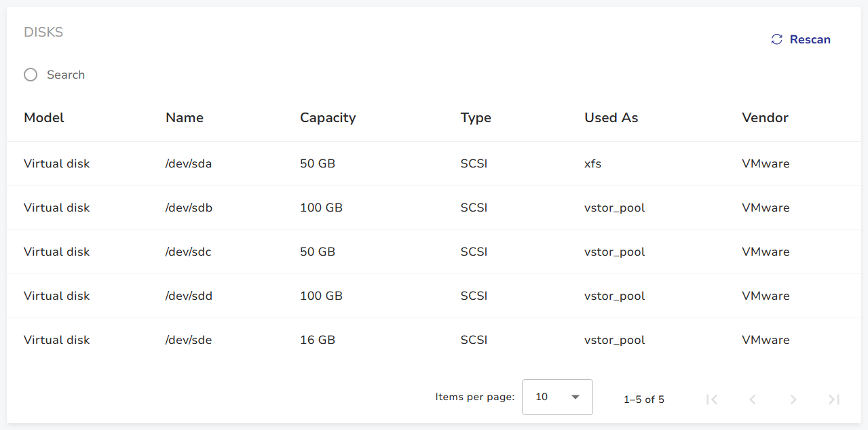
Task: Go to next page arrow
Action: click(x=793, y=399)
